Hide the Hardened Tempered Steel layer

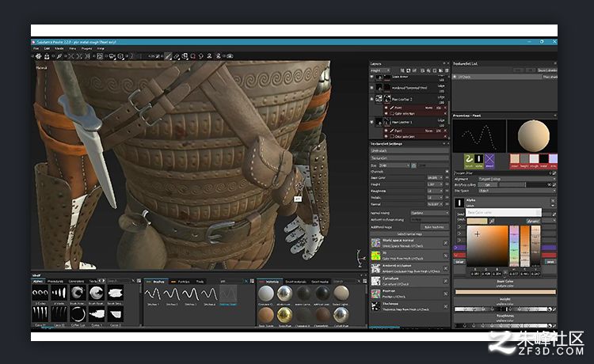point(372,87)
